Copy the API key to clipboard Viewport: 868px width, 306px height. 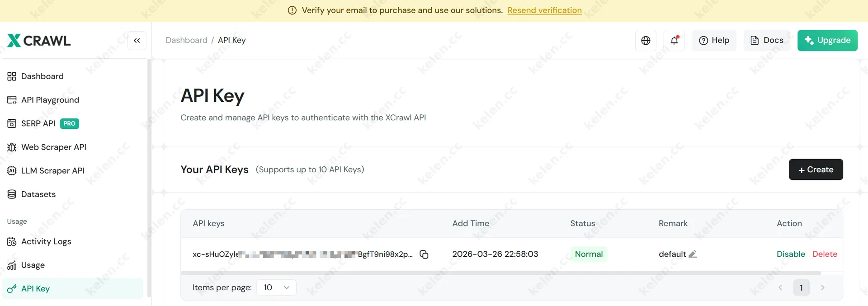(424, 254)
